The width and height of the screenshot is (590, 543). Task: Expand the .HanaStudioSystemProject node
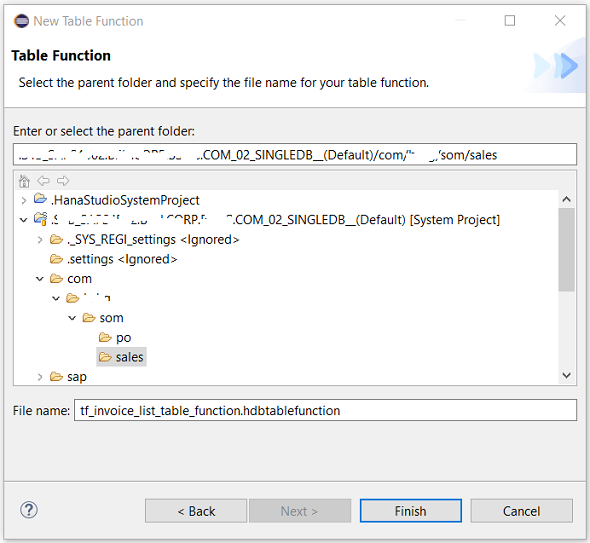click(24, 200)
